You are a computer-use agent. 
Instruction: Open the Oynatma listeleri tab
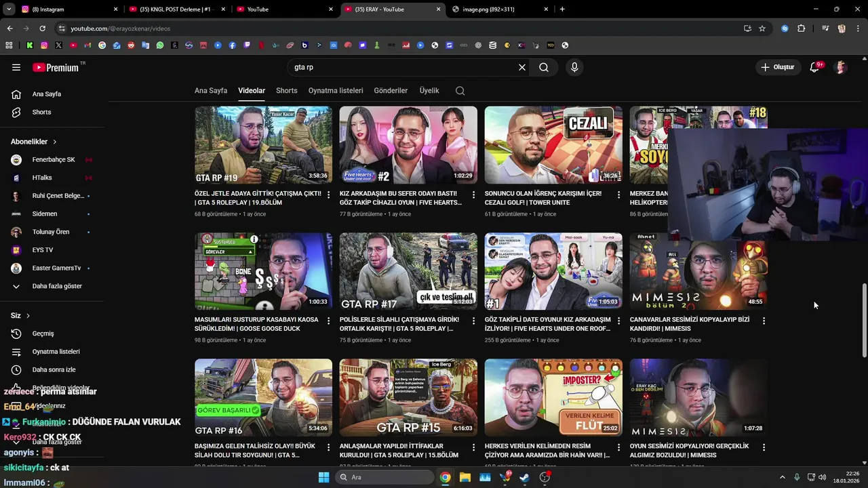click(336, 91)
